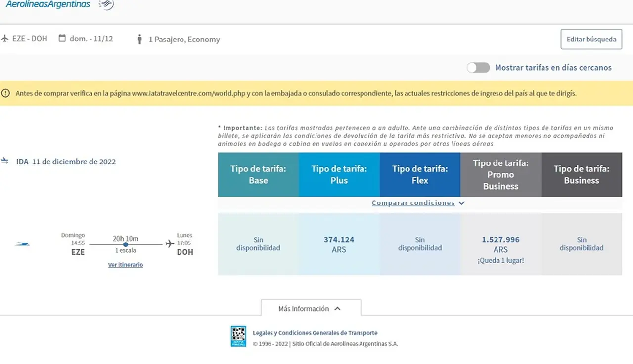Click the Domingo 14:55 EZE departure text

(73, 244)
